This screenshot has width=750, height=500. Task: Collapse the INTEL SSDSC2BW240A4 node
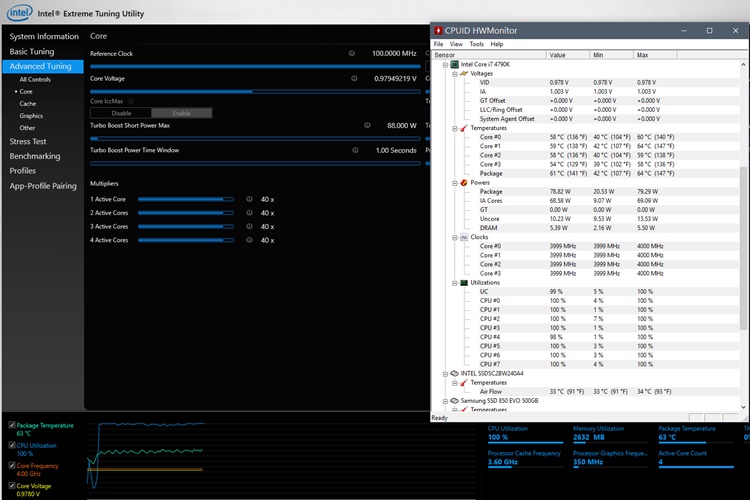pyautogui.click(x=445, y=374)
